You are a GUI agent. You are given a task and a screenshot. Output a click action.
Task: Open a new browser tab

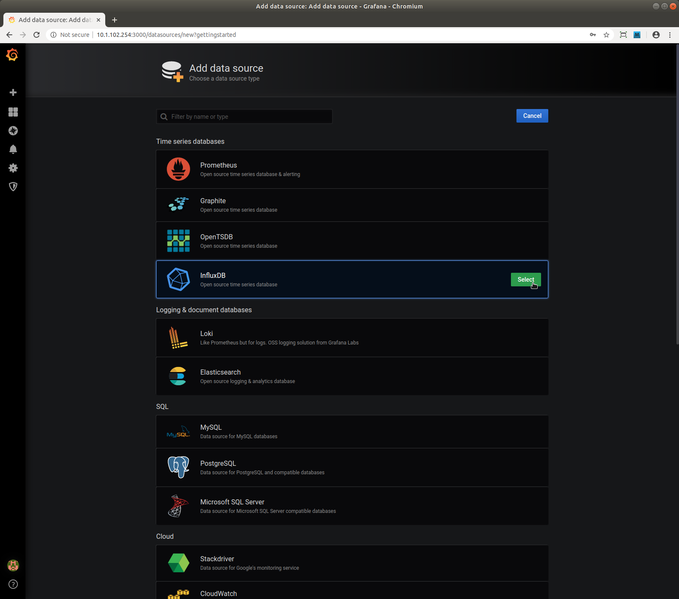(x=114, y=20)
